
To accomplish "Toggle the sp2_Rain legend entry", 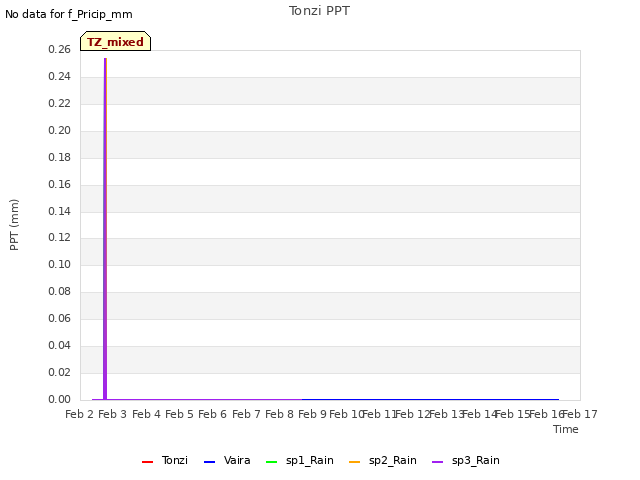I will (383, 460).
